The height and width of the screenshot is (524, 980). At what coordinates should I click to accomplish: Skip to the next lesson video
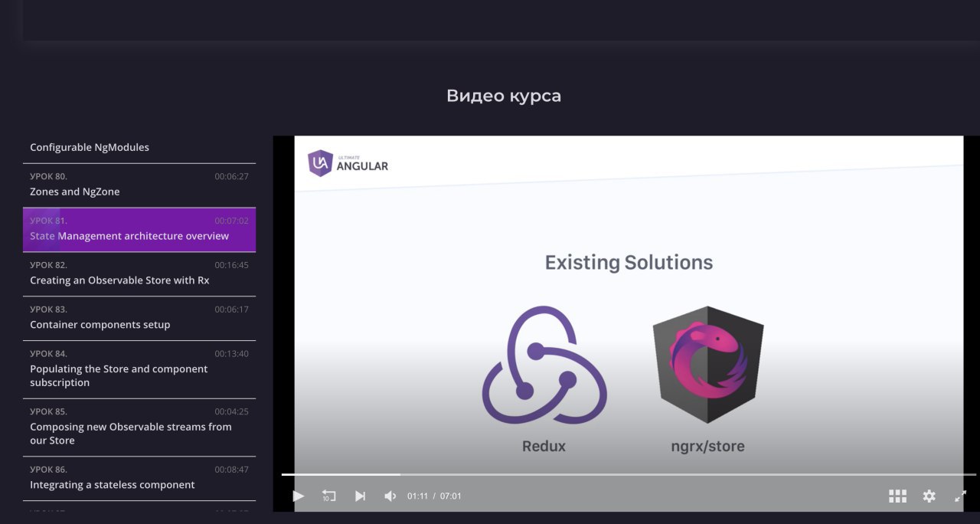[x=360, y=496]
